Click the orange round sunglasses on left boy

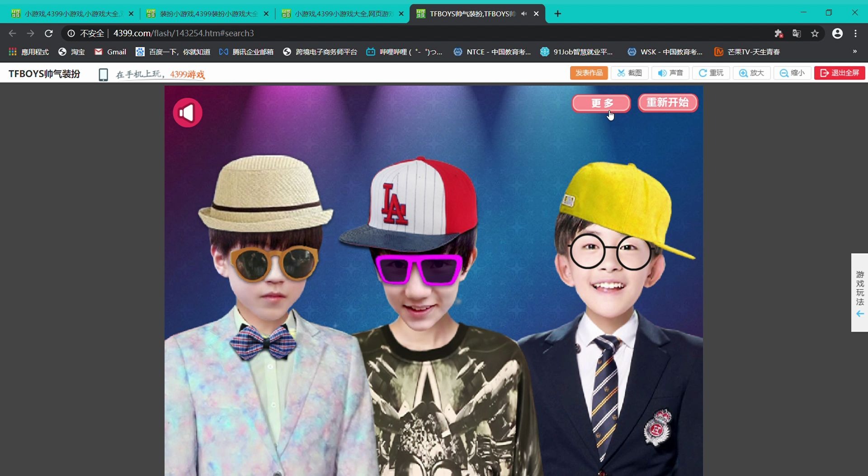point(274,264)
